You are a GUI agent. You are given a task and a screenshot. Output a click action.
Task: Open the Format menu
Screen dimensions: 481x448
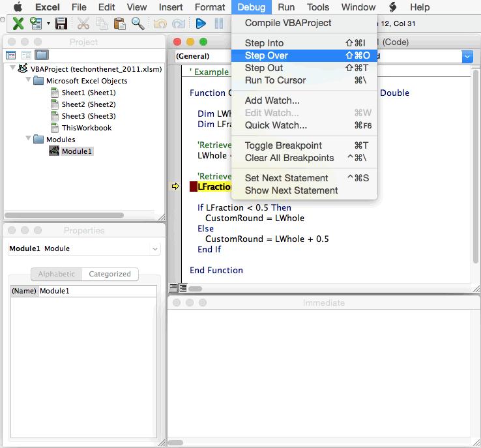point(210,7)
